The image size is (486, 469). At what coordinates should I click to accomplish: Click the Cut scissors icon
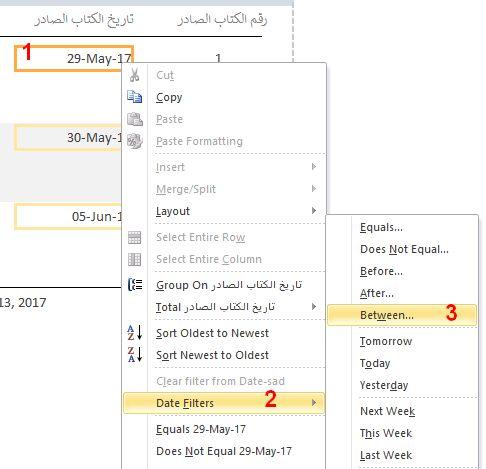tap(134, 75)
